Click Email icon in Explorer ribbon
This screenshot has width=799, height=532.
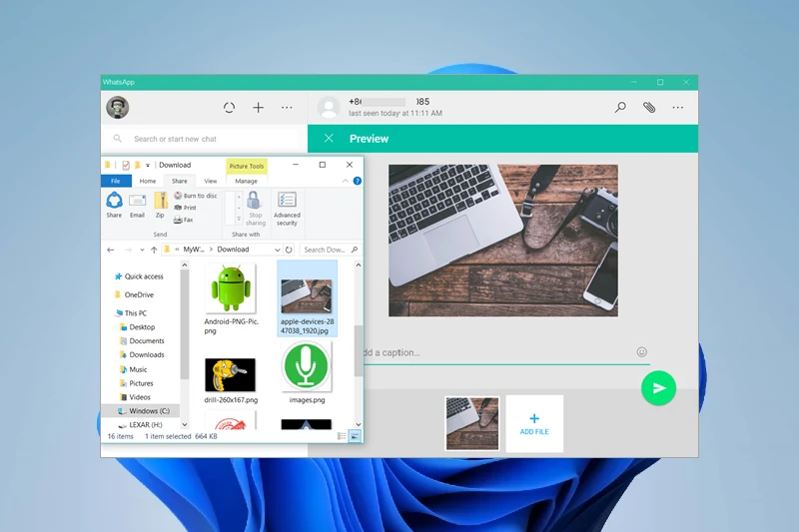click(137, 205)
